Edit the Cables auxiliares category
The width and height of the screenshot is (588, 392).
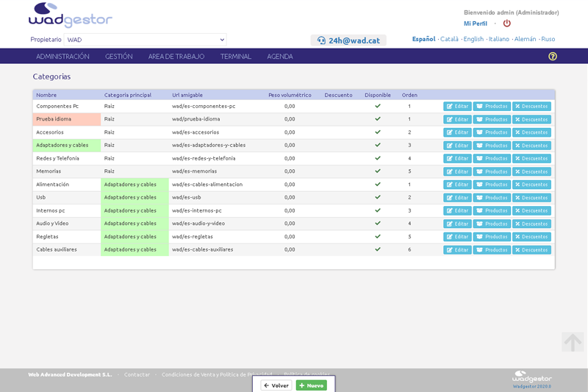(457, 250)
